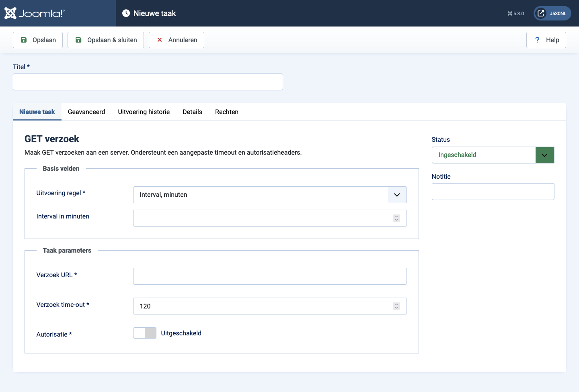This screenshot has height=392, width=579.
Task: Click Opslaan & sluiten button
Action: 106,40
